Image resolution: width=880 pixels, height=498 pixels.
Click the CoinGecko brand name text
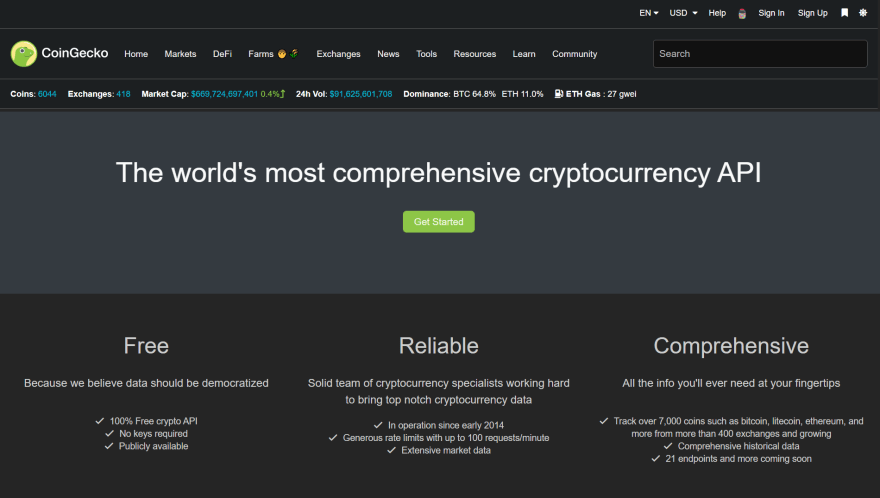click(75, 53)
